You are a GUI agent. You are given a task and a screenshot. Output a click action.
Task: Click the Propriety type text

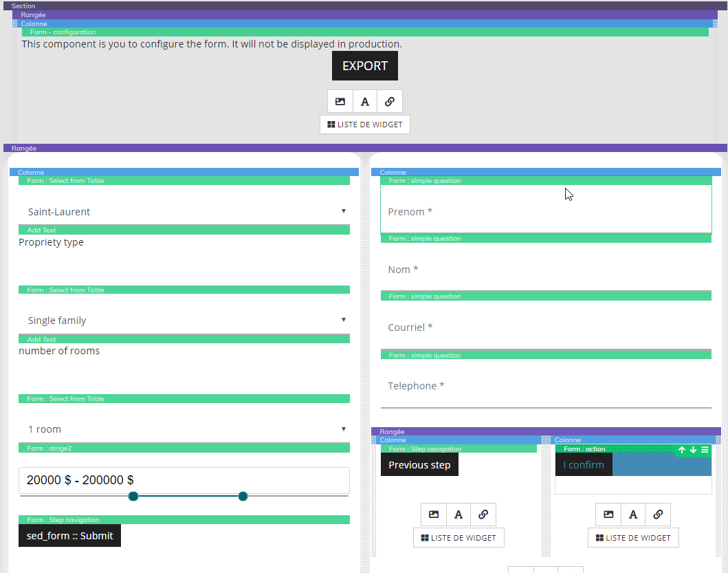pos(51,242)
